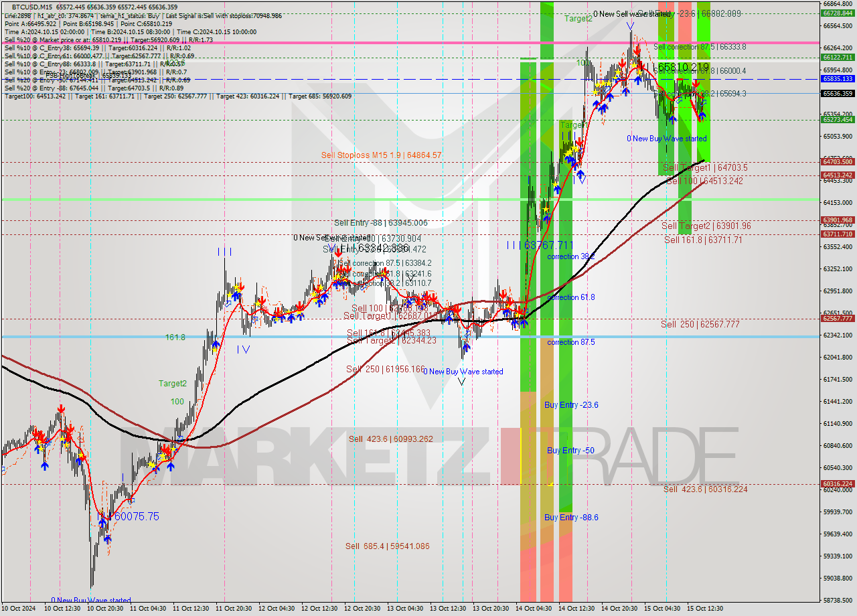The image size is (857, 616).
Task: Click the red 64513.242 price tag
Action: point(838,175)
